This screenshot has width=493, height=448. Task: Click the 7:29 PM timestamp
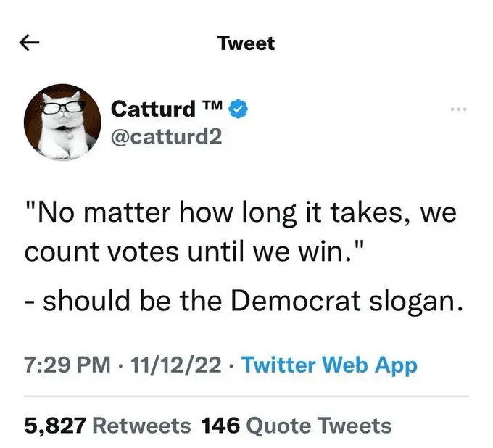66,365
